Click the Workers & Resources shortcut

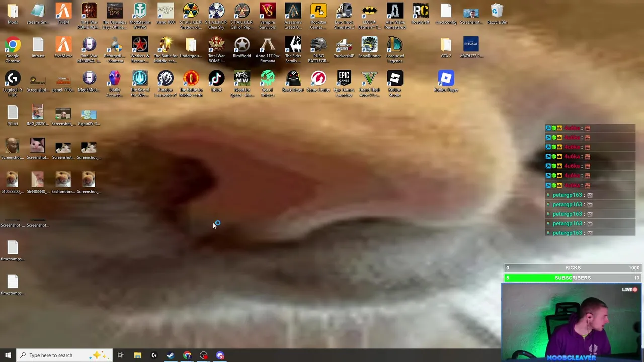[140, 50]
